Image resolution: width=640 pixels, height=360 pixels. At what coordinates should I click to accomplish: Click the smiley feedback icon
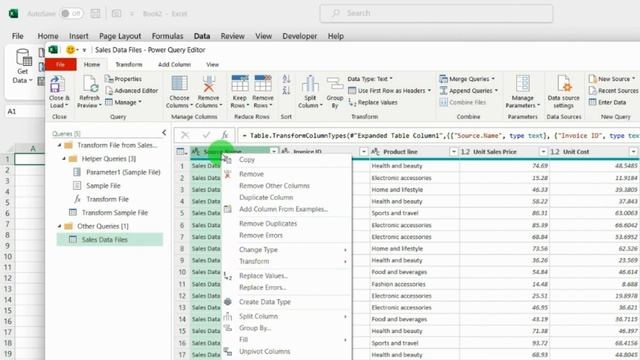(x=71, y=50)
